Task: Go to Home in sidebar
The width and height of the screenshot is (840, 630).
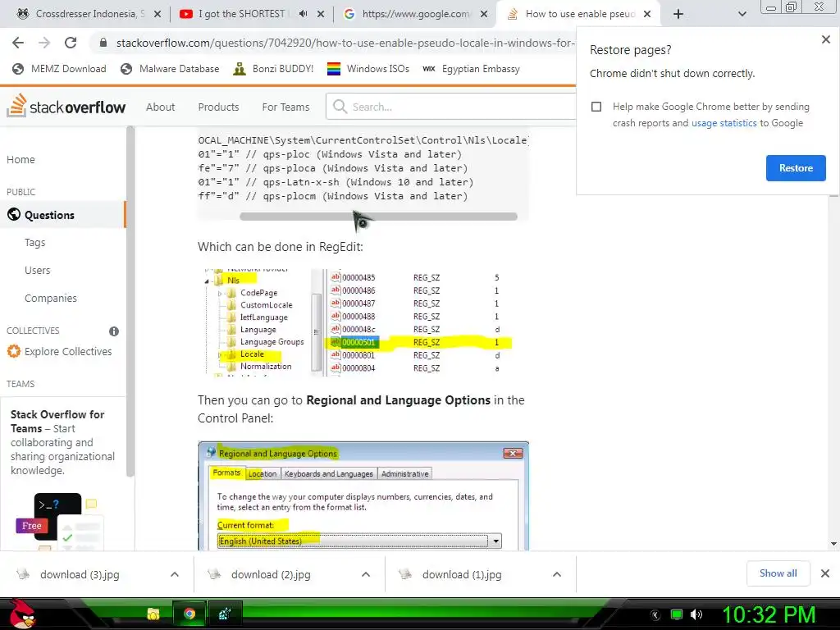Action: coord(21,160)
